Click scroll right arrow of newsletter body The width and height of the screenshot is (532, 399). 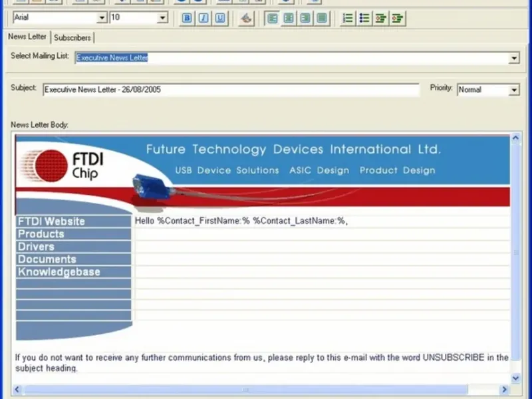tap(505, 389)
